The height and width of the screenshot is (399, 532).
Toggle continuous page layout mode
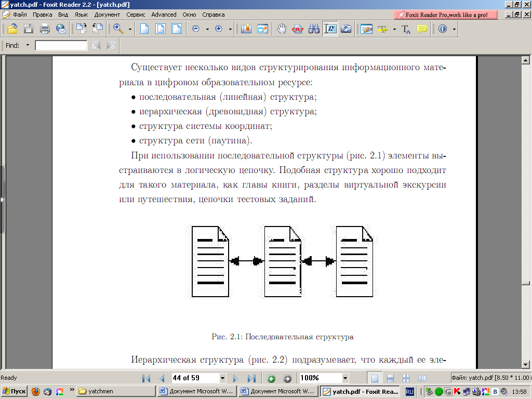click(x=391, y=378)
